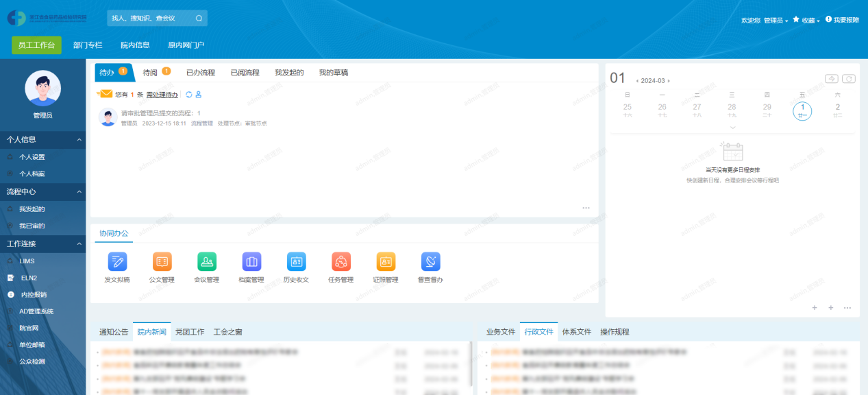Screen dimensions: 868x395
Task: Click the 任务管理 task icon
Action: (x=341, y=262)
